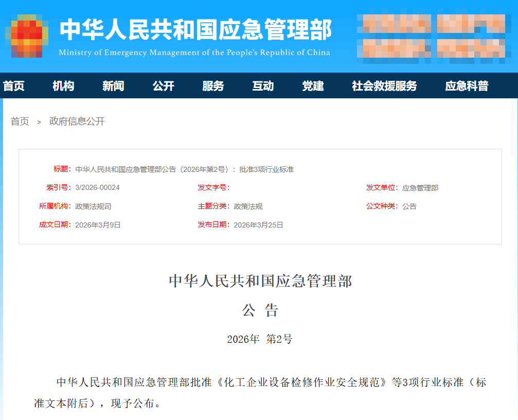Click 首页 in the breadcrumb trail

(20, 121)
